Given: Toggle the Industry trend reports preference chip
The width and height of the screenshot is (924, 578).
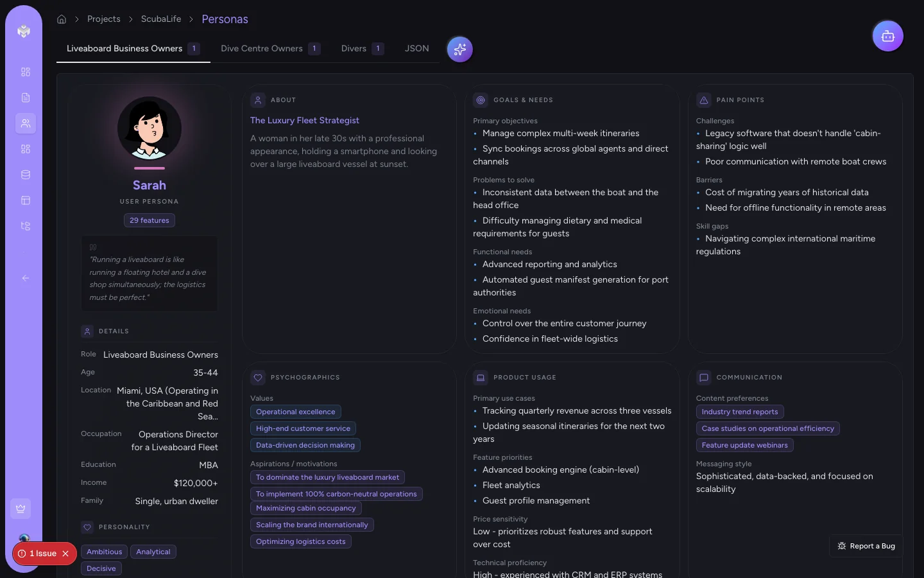Looking at the screenshot, I should point(740,412).
